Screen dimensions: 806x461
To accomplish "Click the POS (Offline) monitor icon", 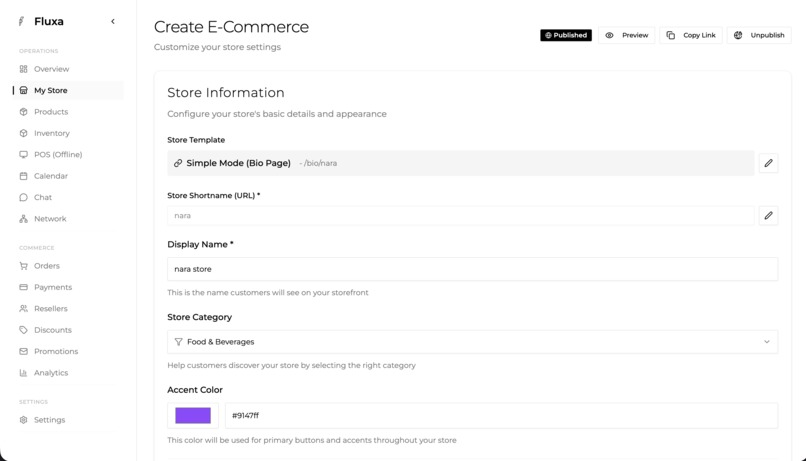I will (x=23, y=154).
